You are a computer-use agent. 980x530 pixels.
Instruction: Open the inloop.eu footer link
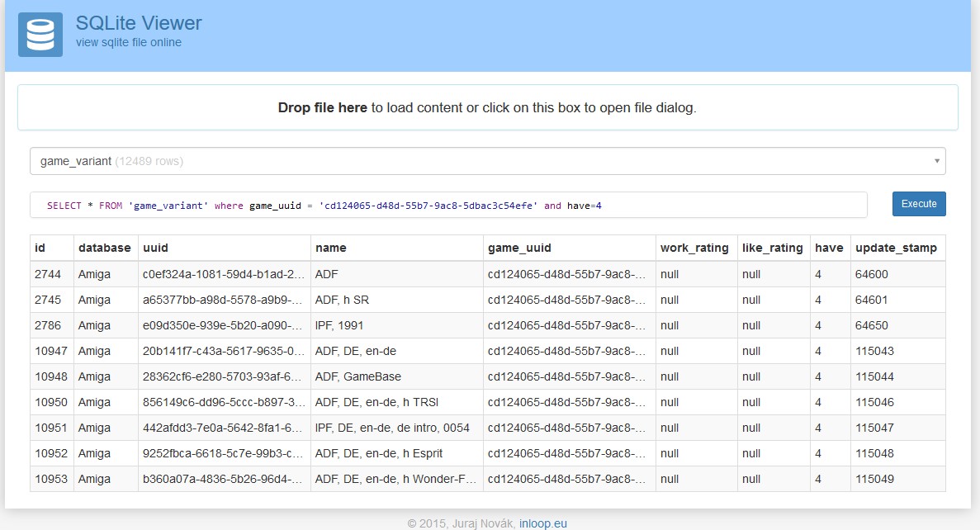pyautogui.click(x=542, y=523)
